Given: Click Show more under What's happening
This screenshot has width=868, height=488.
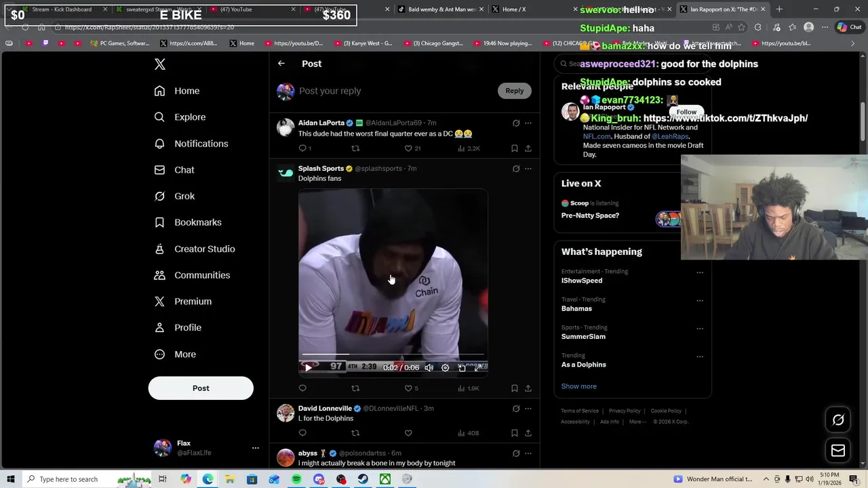Looking at the screenshot, I should (x=579, y=386).
